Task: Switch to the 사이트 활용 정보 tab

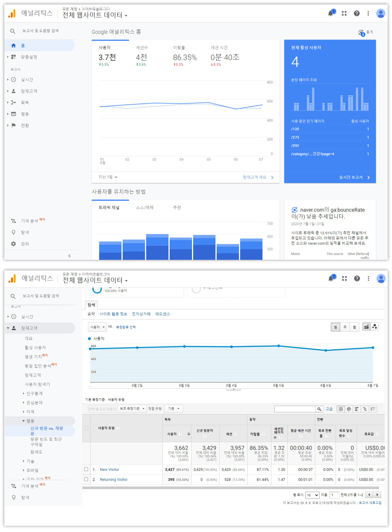Action: (x=113, y=314)
